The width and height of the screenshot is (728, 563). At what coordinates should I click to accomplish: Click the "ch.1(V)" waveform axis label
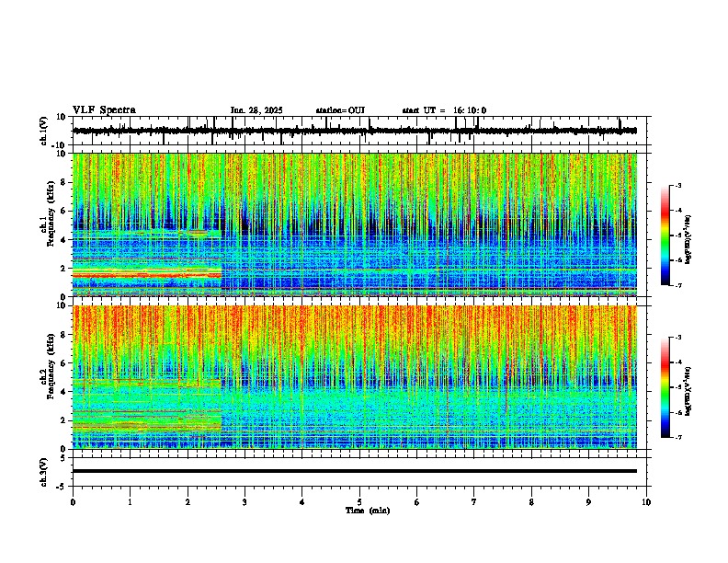coord(44,131)
